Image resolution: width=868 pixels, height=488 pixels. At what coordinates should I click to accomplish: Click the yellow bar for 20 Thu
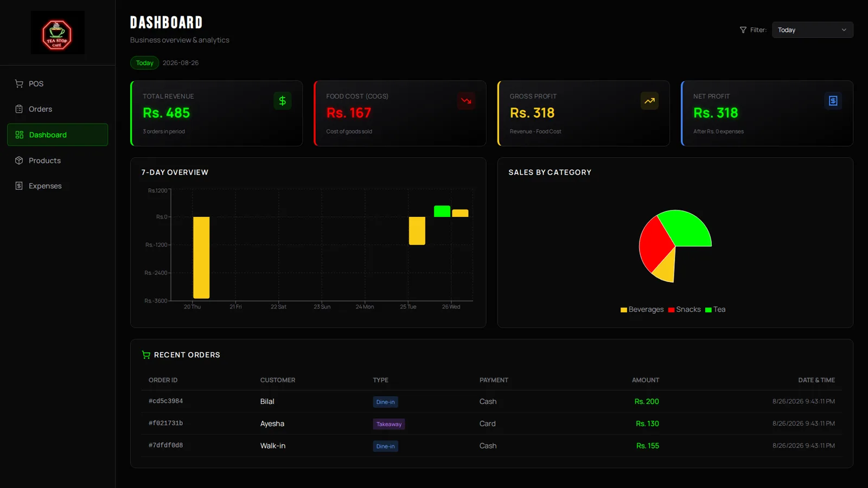201,258
